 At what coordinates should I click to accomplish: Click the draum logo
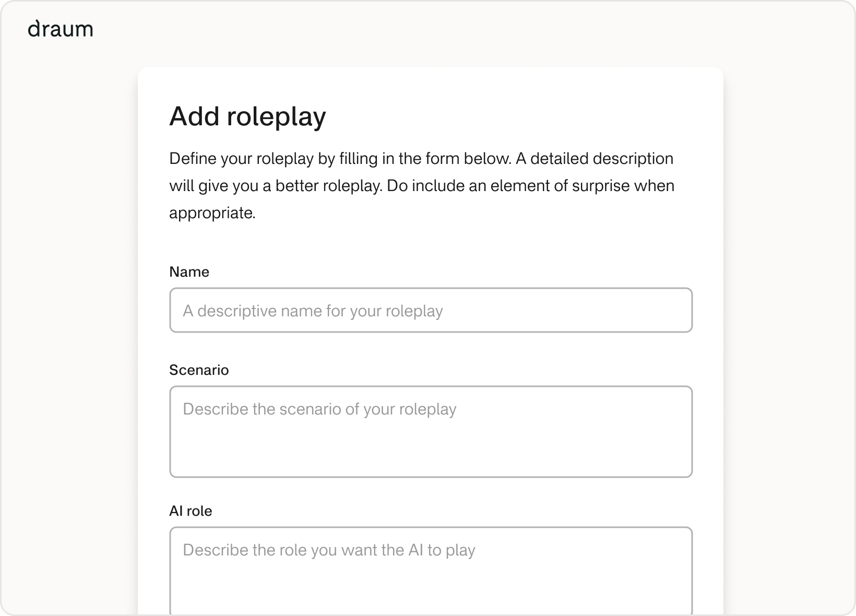pos(61,29)
